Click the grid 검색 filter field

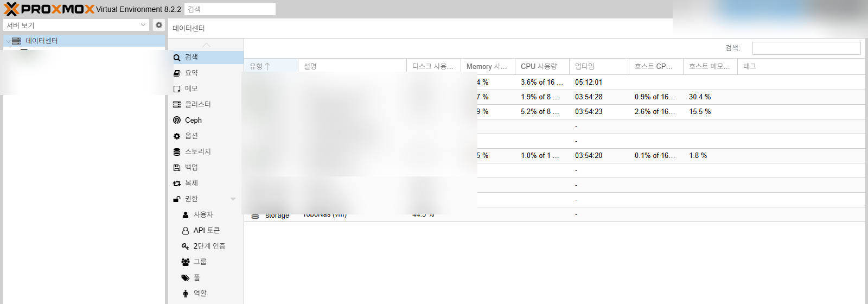click(x=806, y=48)
